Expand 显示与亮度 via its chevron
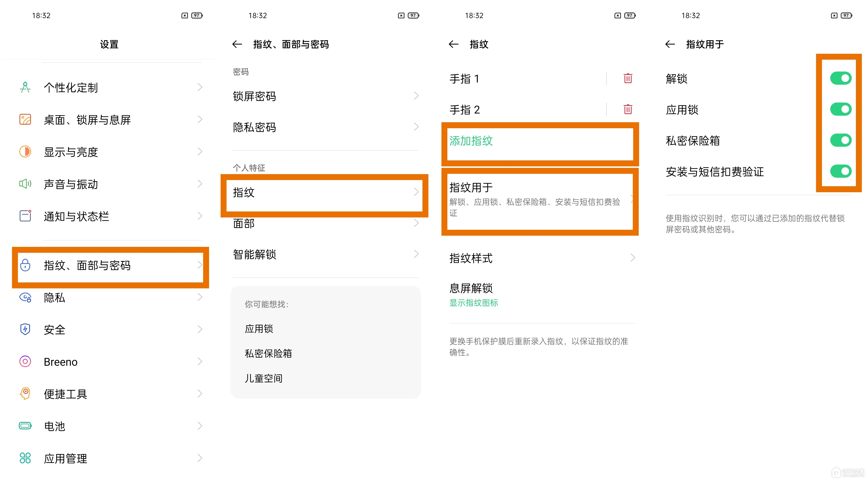Image resolution: width=868 pixels, height=481 pixels. pos(200,152)
